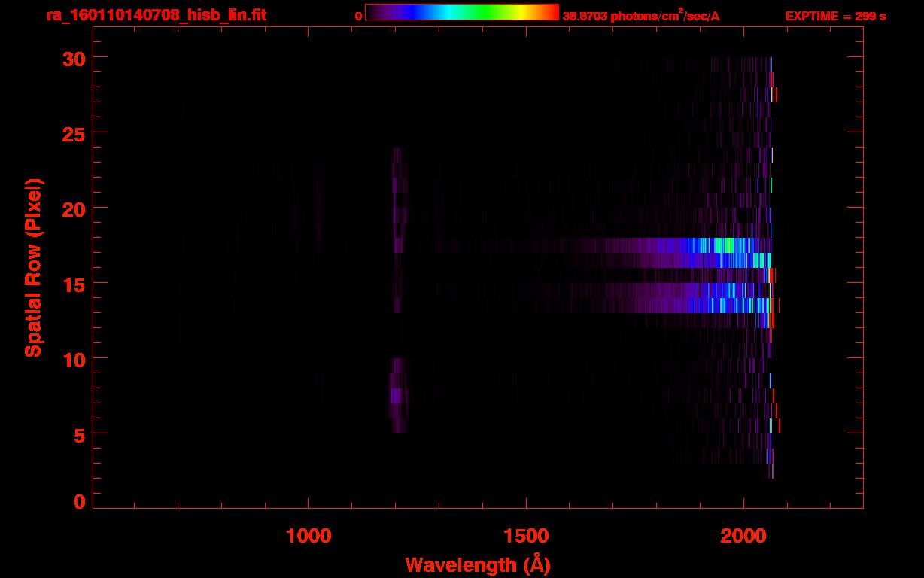Viewport: 924px width, 578px height.
Task: Click the bright green spectrum peak at row 17
Action: pyautogui.click(x=725, y=245)
